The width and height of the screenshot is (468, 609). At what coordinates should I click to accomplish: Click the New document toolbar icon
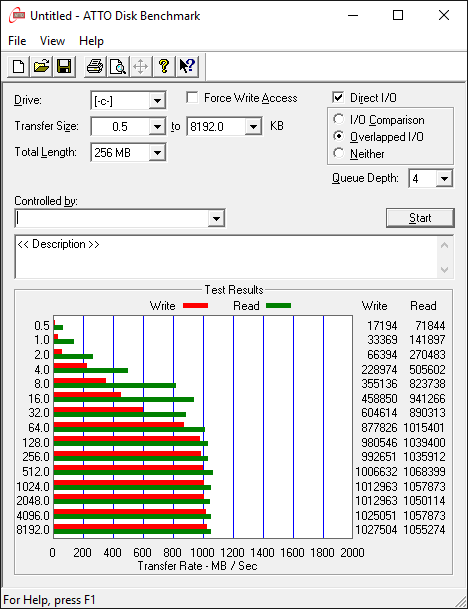(x=18, y=66)
